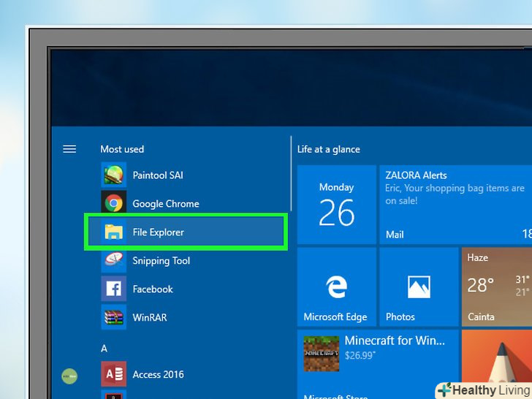Launch Google Chrome from its label
532x399 pixels.
click(x=166, y=204)
